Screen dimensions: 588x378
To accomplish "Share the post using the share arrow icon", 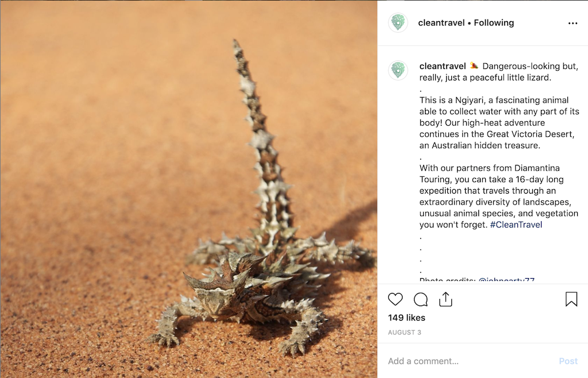I will click(446, 299).
